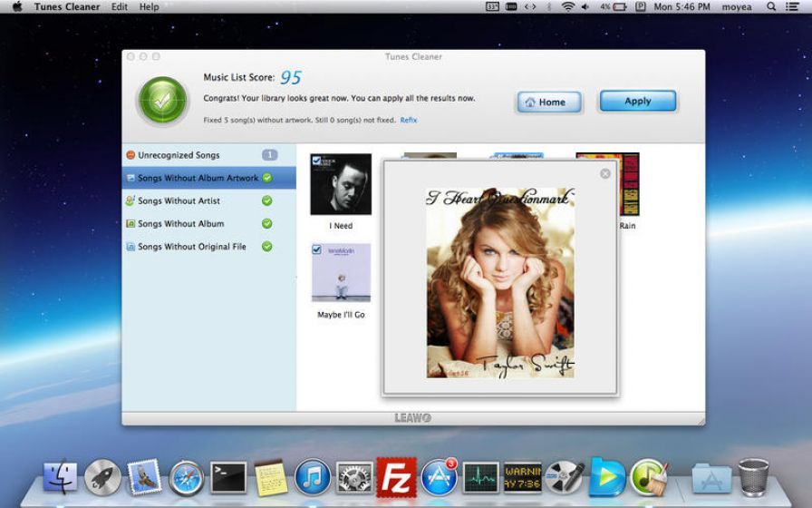The height and width of the screenshot is (508, 812).
Task: Click green check beside Songs Without Original File
Action: coord(267,246)
